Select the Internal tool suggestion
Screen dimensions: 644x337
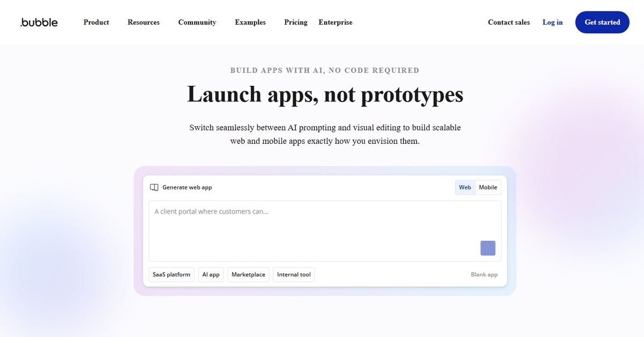(294, 275)
